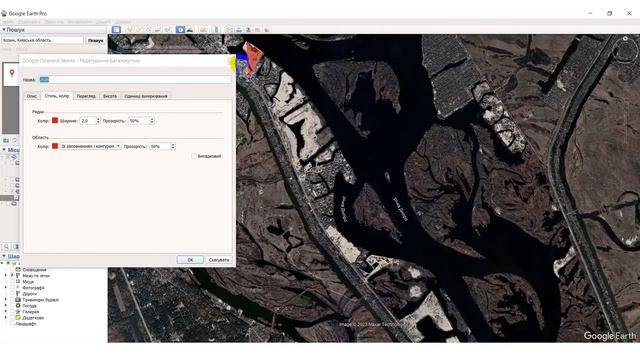The image size is (640, 360).
Task: Expand the Додатково layer node
Action: (x=6, y=317)
